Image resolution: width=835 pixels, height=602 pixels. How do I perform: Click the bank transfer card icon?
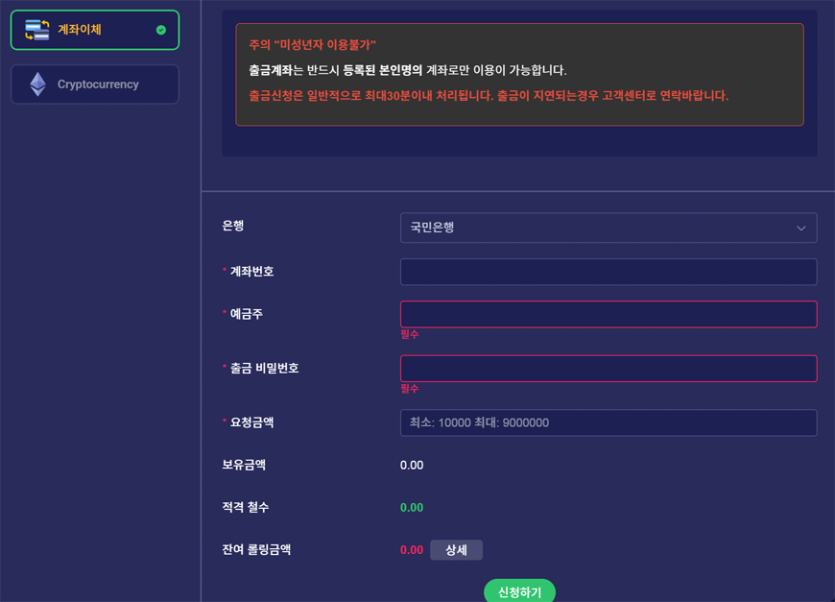click(x=37, y=30)
